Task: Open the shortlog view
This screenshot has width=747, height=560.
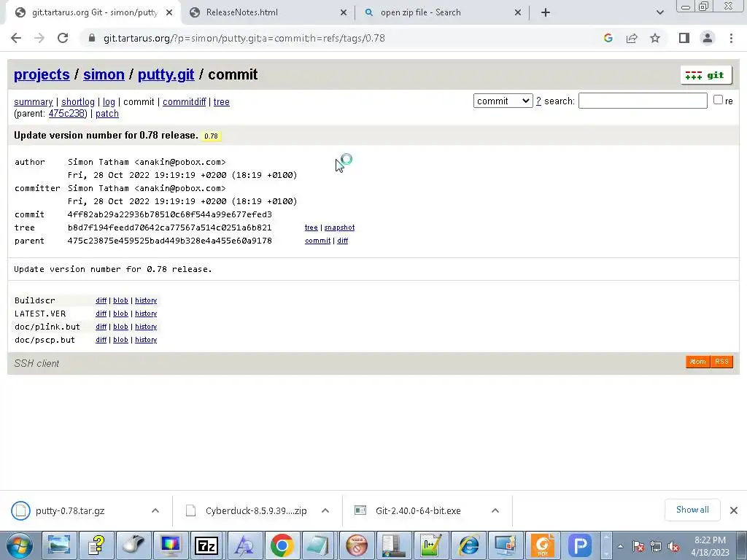Action: point(78,102)
